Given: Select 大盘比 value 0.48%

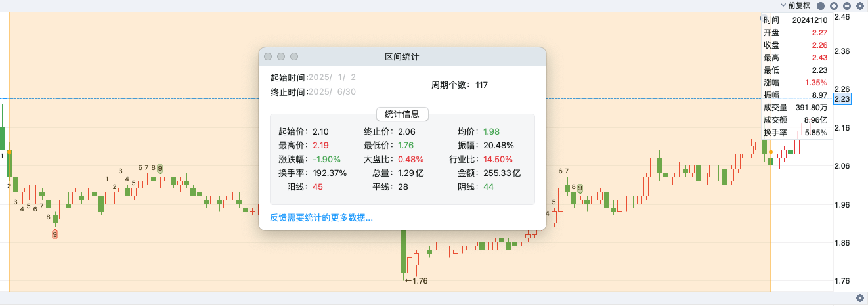Looking at the screenshot, I should 411,159.
